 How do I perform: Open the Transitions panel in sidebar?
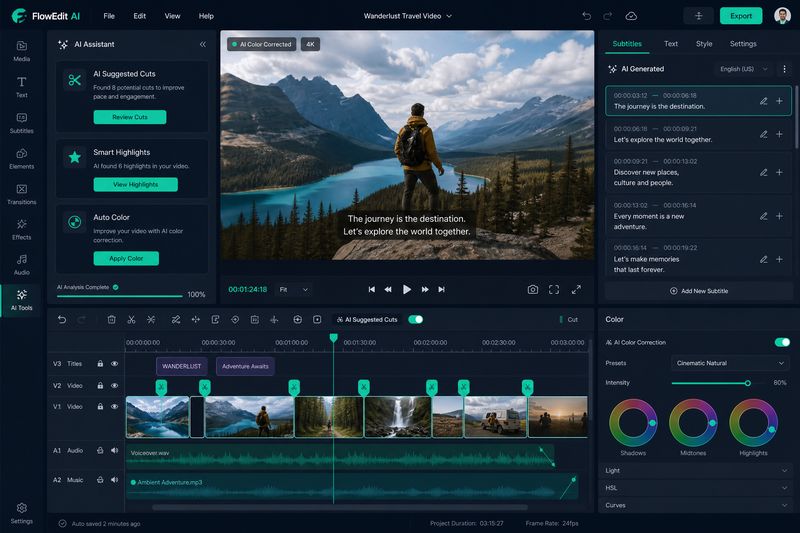(x=21, y=194)
